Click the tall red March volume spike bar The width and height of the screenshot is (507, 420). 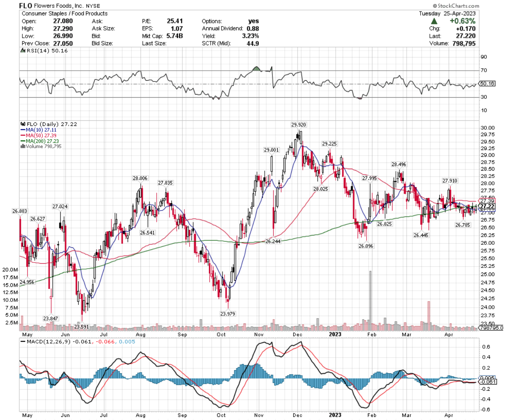[x=428, y=316]
